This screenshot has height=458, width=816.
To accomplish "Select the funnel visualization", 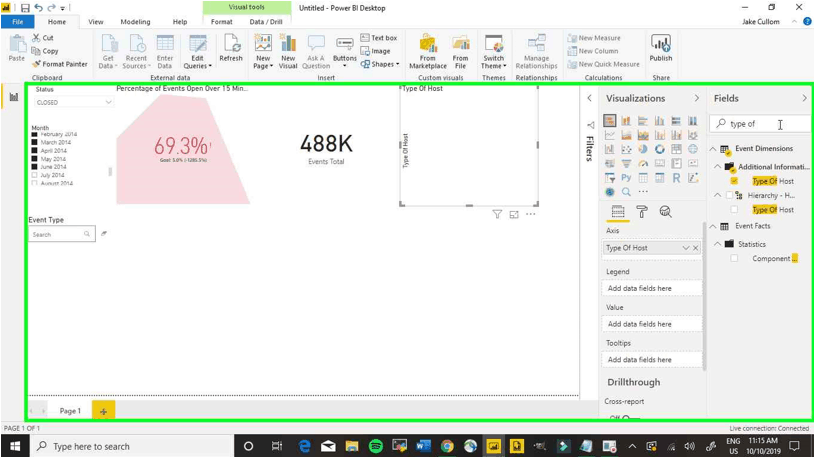I will pyautogui.click(x=626, y=163).
